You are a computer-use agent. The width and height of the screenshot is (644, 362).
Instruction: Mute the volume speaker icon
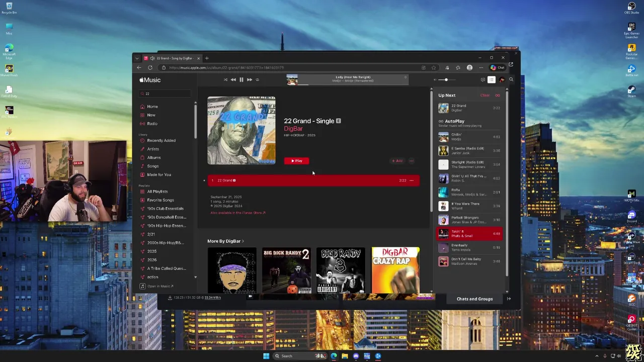435,79
